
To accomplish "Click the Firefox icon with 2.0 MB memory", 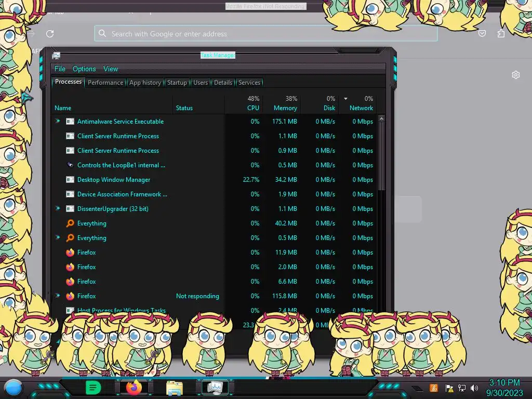I will coord(70,267).
